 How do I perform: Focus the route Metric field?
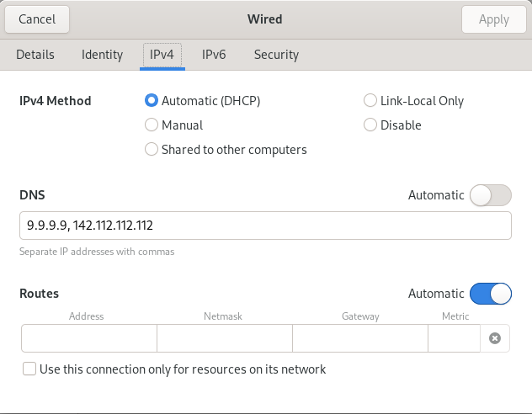coord(454,338)
